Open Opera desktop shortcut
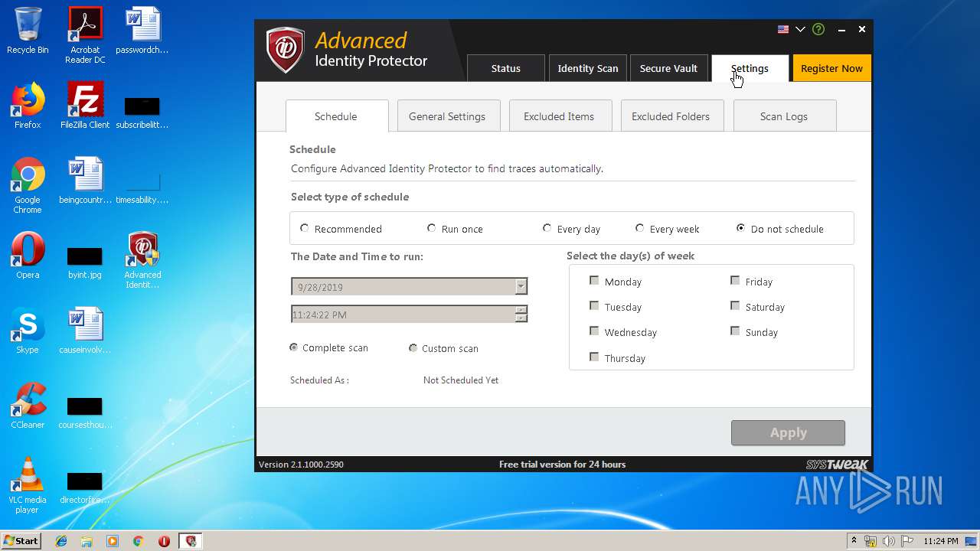This screenshot has width=980, height=551. (28, 256)
